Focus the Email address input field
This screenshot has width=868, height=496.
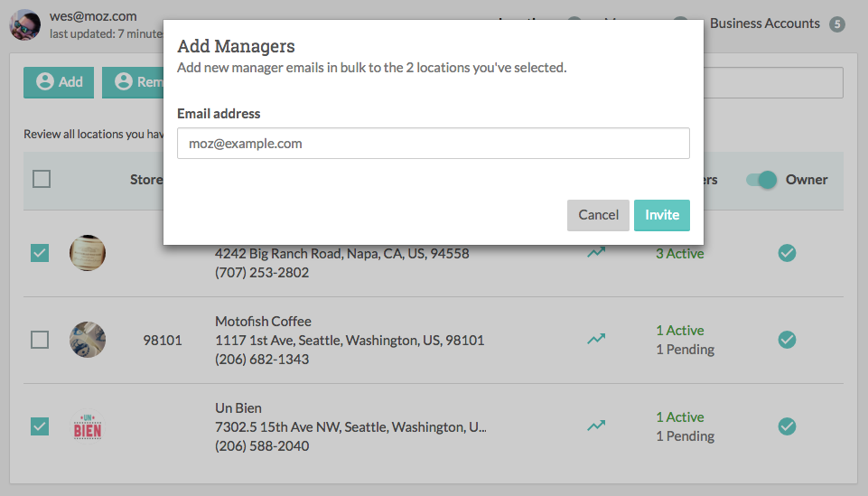coord(434,144)
